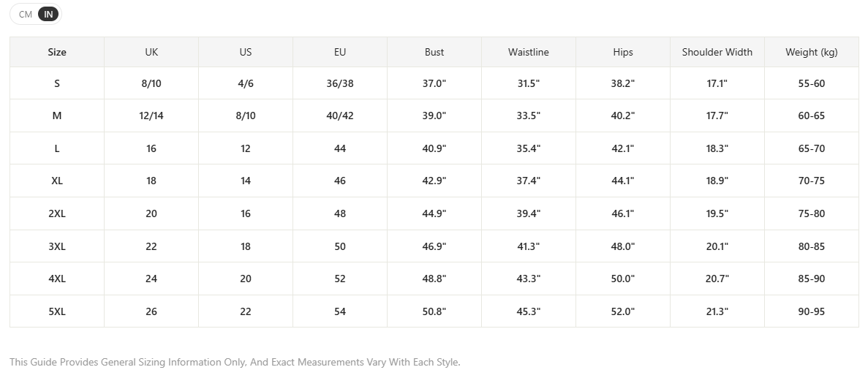This screenshot has width=868, height=386.
Task: Click the Weight (kg) header
Action: tap(812, 52)
